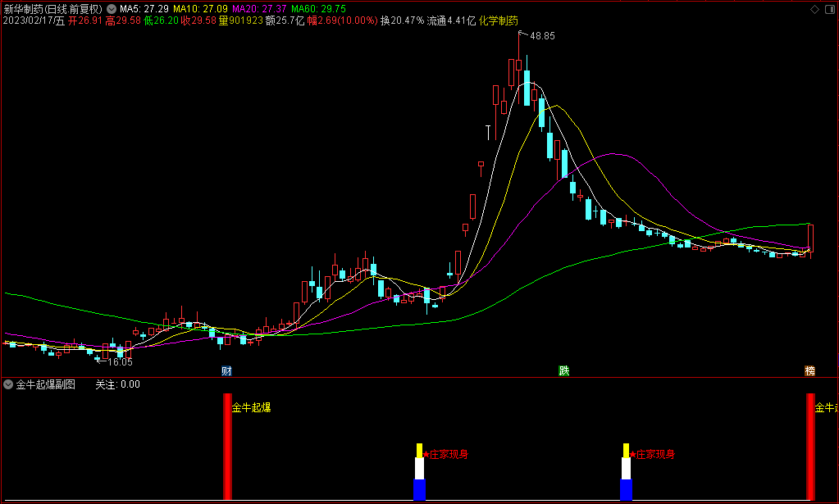
Task: Click the 关注: 0.00 value
Action: (x=118, y=384)
